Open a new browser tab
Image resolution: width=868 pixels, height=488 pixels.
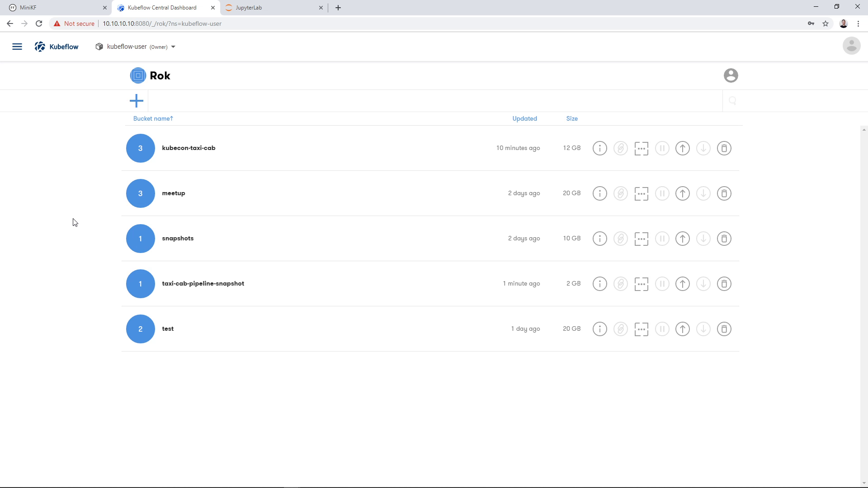(x=338, y=8)
